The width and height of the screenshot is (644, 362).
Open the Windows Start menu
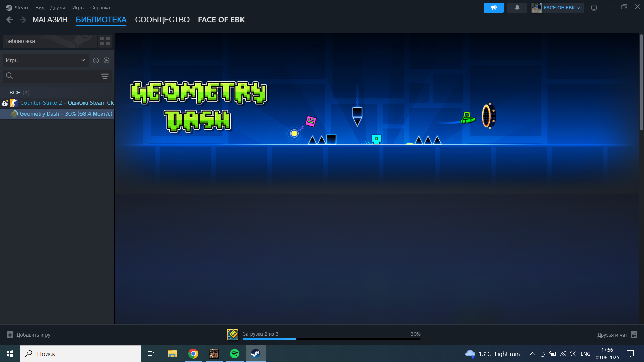(10, 354)
